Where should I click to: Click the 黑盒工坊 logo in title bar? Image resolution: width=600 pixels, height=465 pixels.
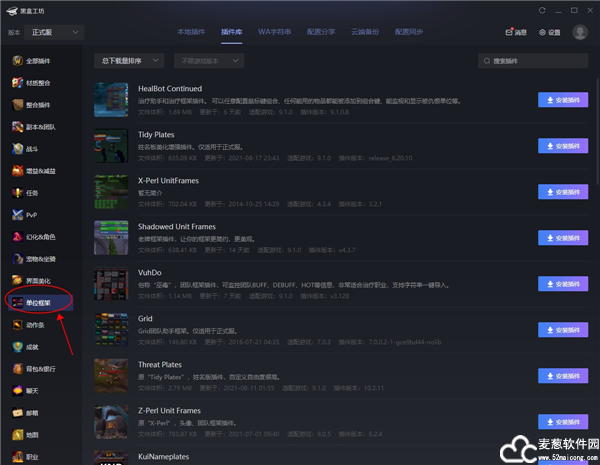tap(25, 11)
